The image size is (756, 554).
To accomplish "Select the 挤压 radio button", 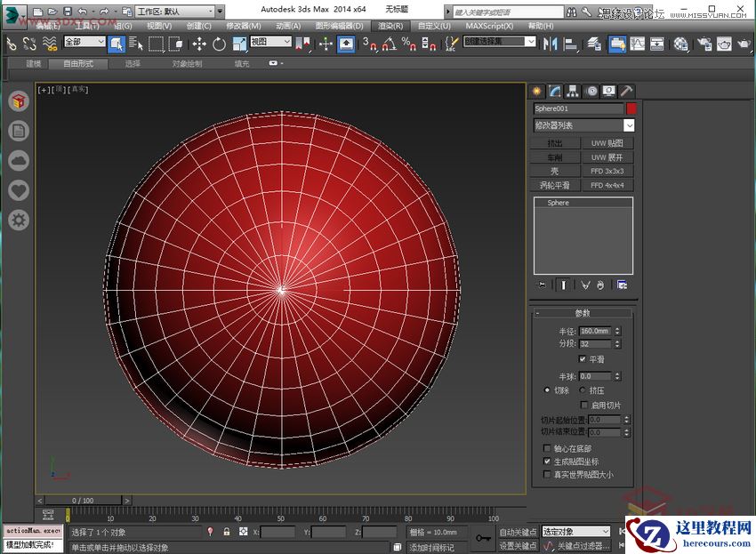I will tap(583, 389).
